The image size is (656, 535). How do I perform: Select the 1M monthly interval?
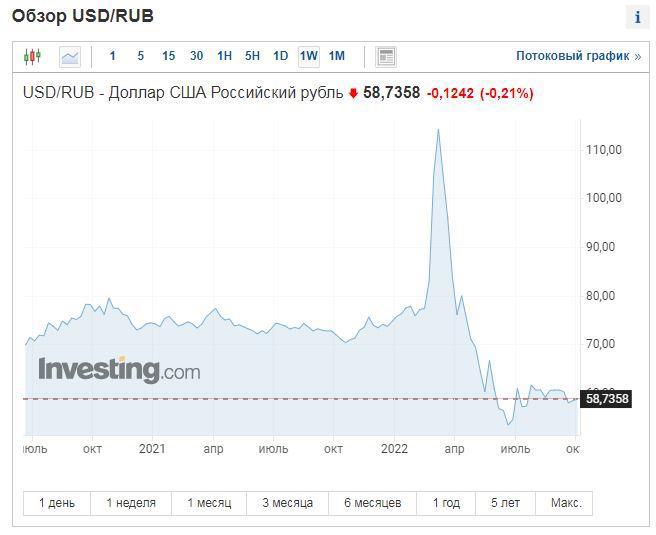coord(336,56)
